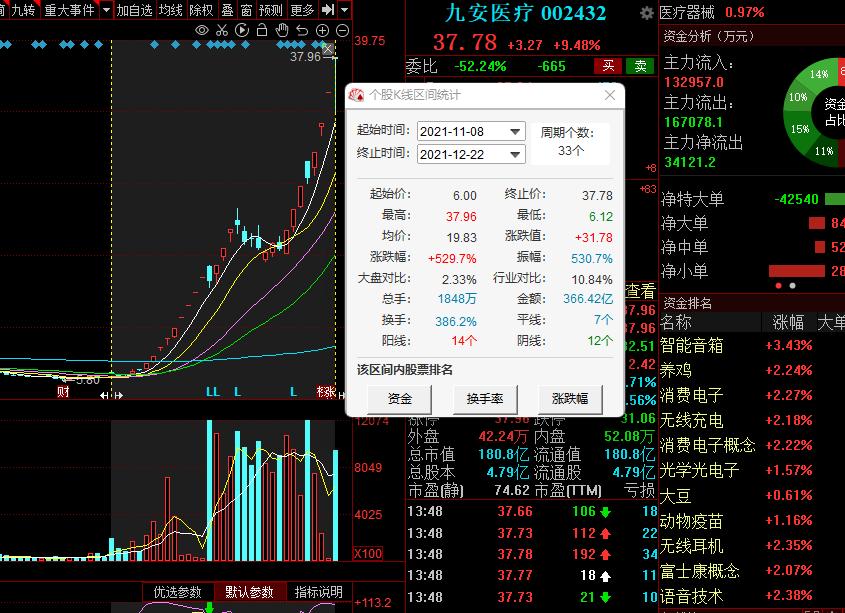
Task: Click the 14% green segment of fund donut chart
Action: point(818,74)
